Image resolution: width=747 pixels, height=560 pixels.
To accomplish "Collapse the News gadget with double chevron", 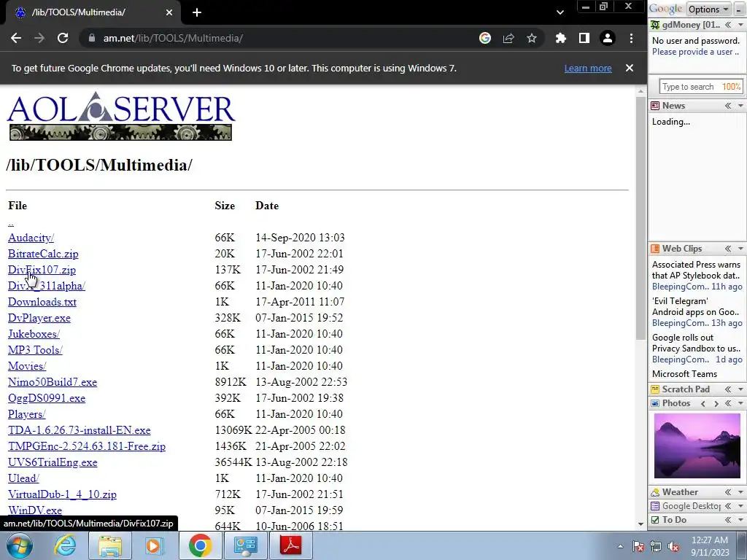I will click(728, 106).
